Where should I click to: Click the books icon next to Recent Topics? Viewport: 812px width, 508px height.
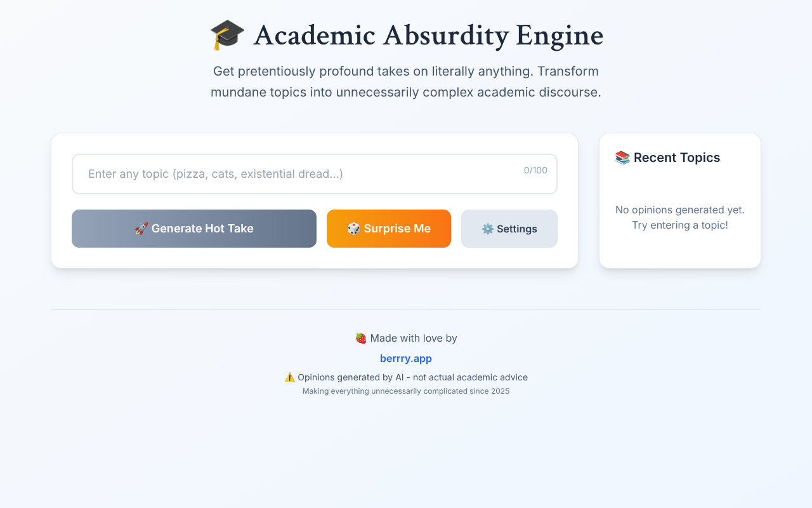(x=622, y=157)
